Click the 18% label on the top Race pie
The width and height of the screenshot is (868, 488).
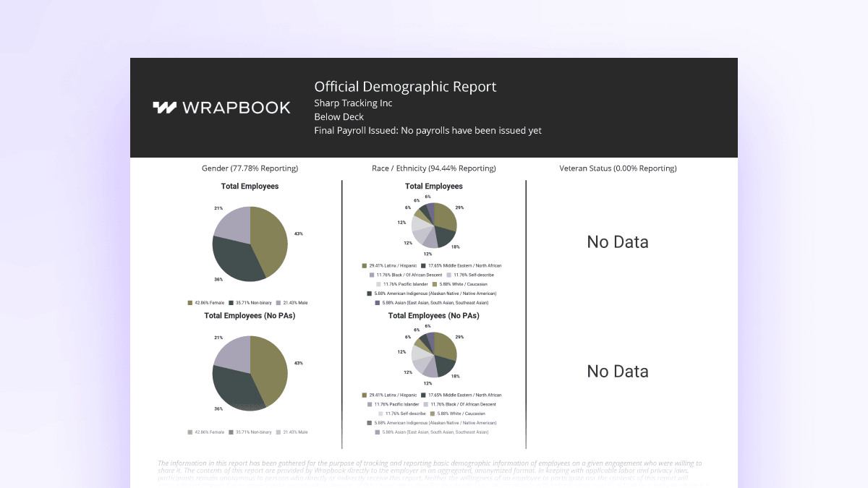pyautogui.click(x=455, y=247)
